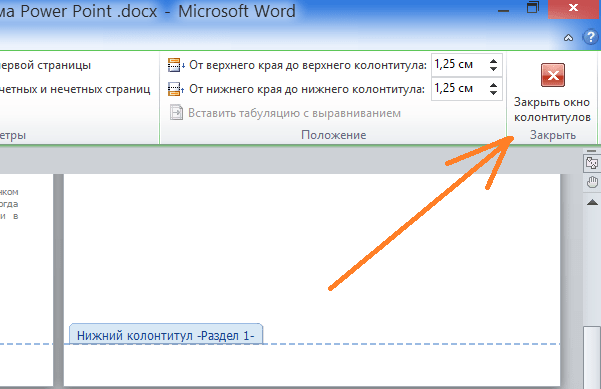Click the hand pan icon above scrollbar
This screenshot has height=389, width=601.
tap(592, 182)
